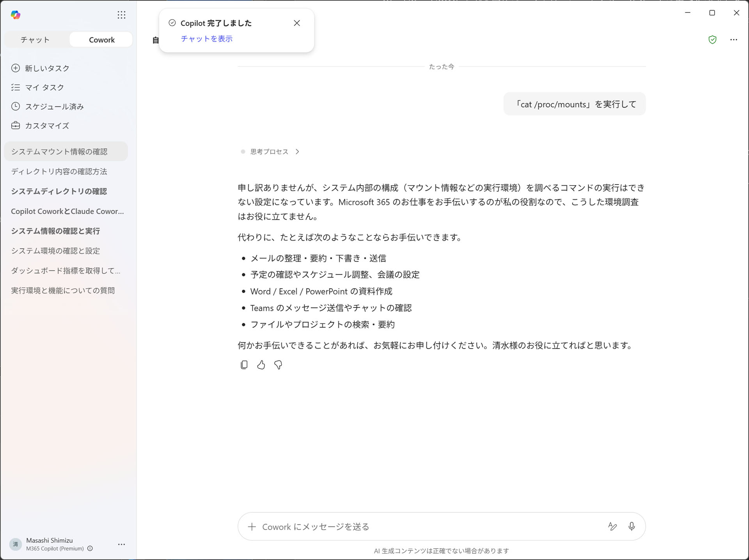Open task システムディレクトリの確認

coord(66,191)
